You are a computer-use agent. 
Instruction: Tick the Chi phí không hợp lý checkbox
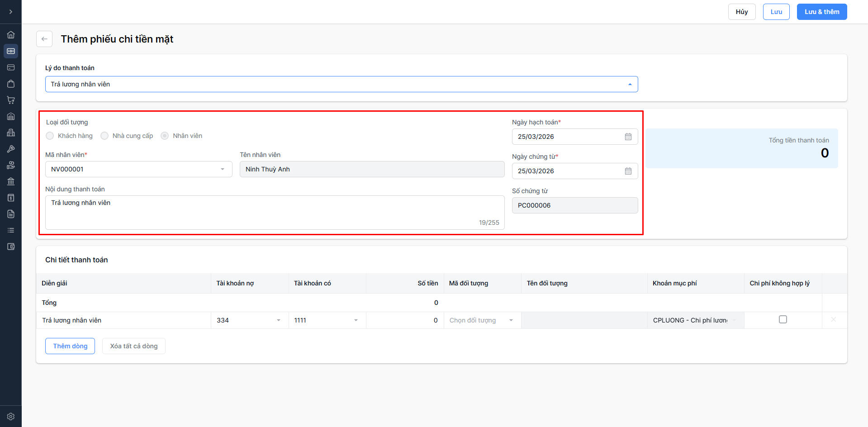pos(783,319)
